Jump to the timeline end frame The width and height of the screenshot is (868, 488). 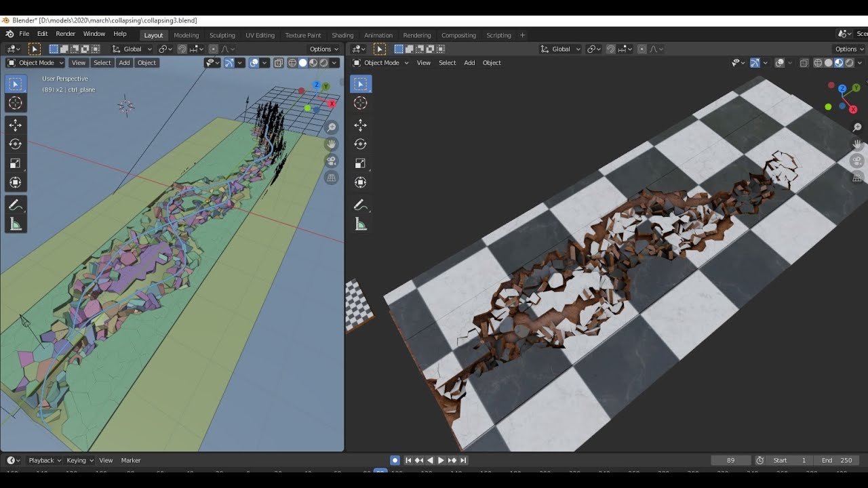pyautogui.click(x=463, y=460)
